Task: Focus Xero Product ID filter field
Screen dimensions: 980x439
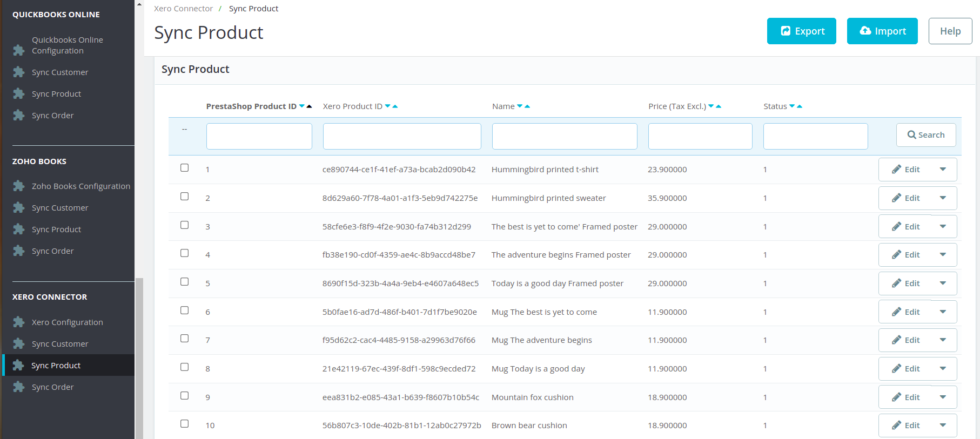Action: [402, 136]
